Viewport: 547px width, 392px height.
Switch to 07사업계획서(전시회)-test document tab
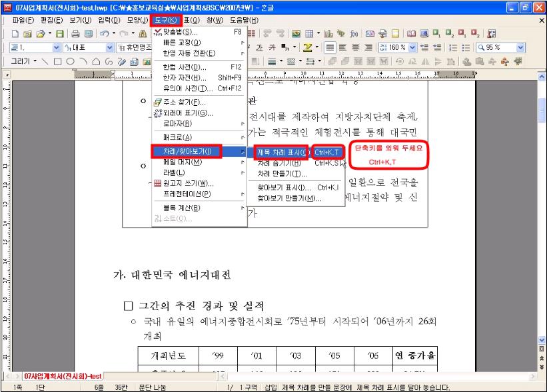(63, 376)
